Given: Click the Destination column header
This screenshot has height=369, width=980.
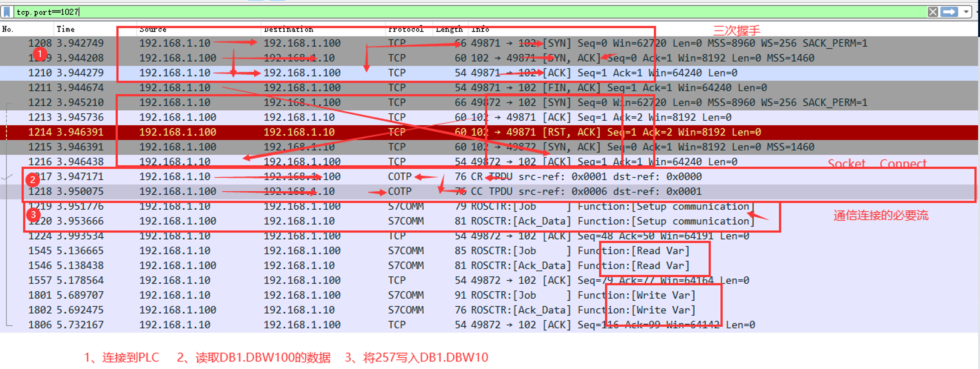Looking at the screenshot, I should [x=288, y=29].
